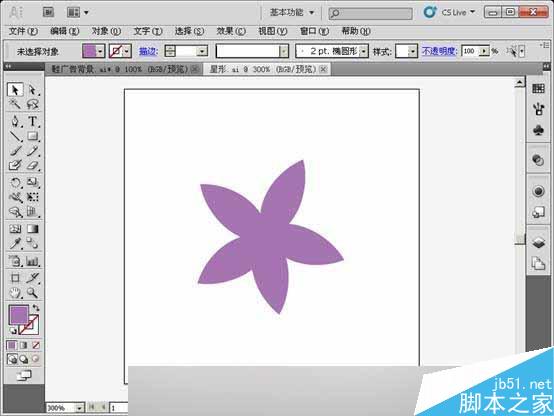This screenshot has height=416, width=554.
Task: Select the Rectangle tool
Action: click(x=33, y=136)
